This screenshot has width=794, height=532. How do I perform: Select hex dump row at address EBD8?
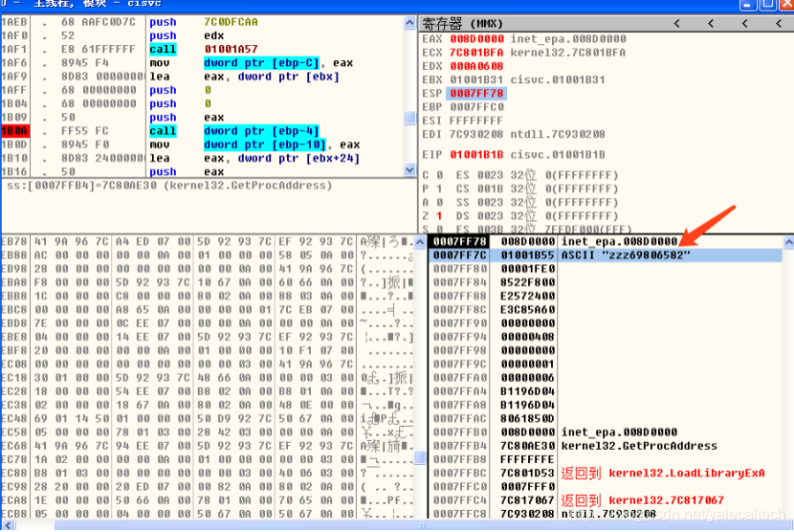pyautogui.click(x=208, y=323)
